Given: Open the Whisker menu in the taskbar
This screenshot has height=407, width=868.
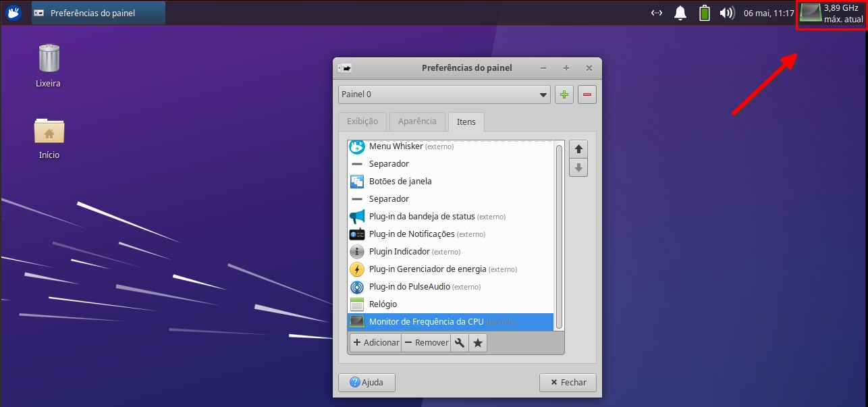Looking at the screenshot, I should 13,12.
